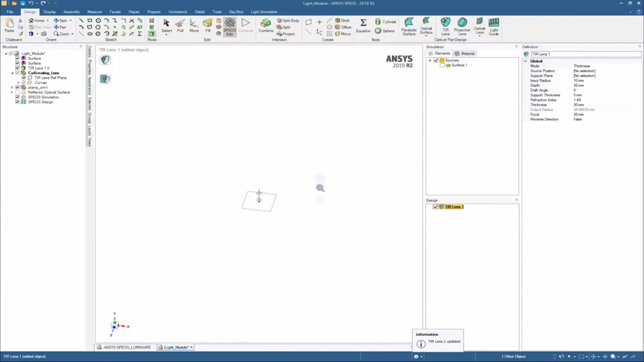Click the upper lens icon in viewport
Screen dimensions: 644x362
click(x=105, y=60)
